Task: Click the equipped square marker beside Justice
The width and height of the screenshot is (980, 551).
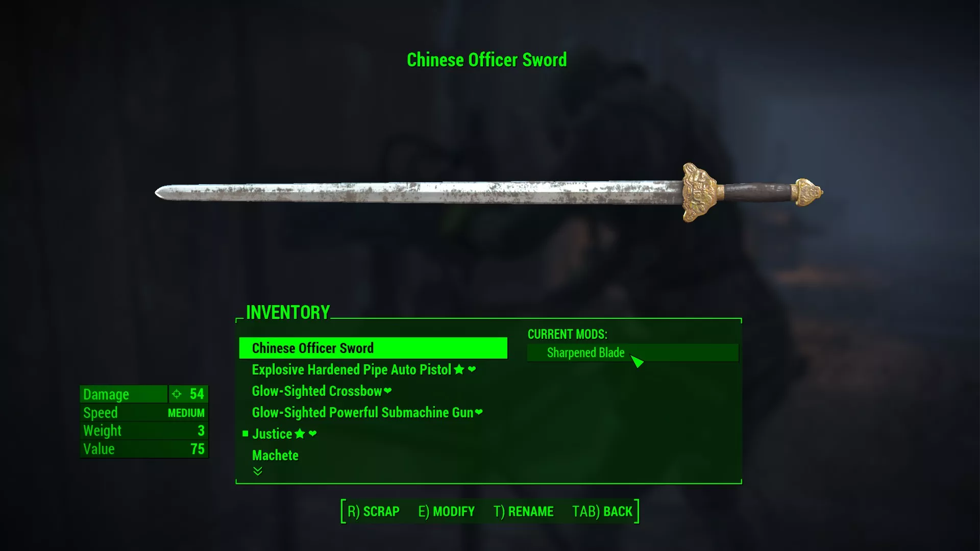Action: [x=246, y=434]
